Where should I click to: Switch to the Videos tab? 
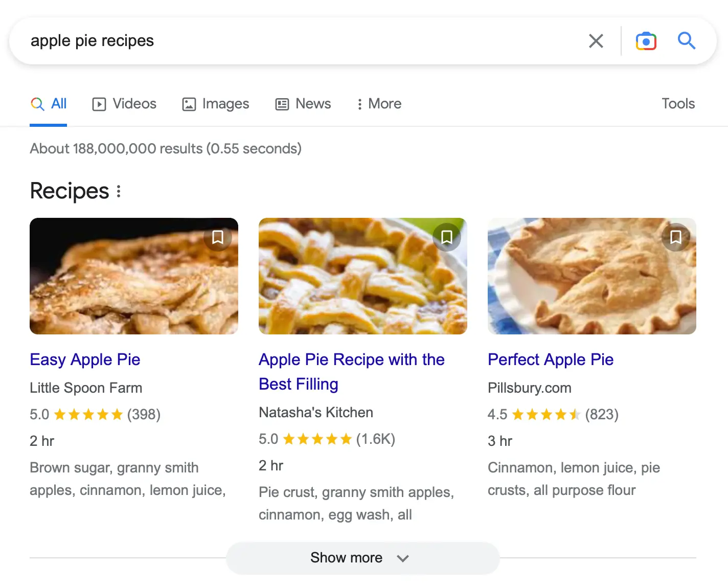124,104
